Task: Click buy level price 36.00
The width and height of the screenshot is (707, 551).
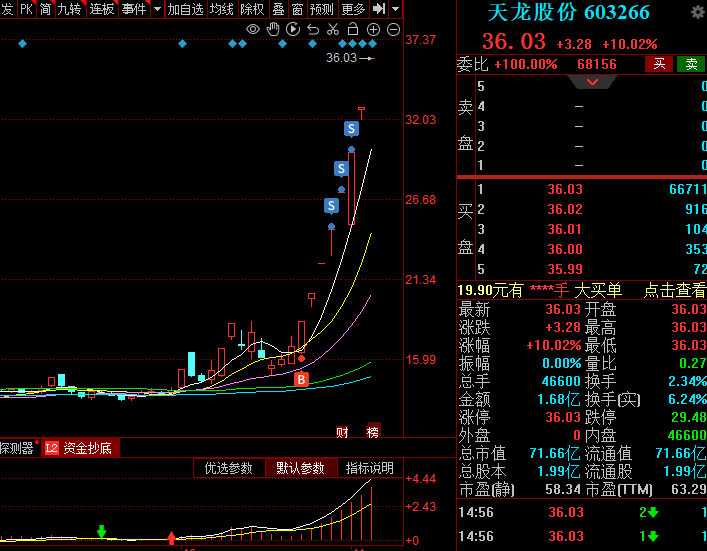Action: coord(565,249)
